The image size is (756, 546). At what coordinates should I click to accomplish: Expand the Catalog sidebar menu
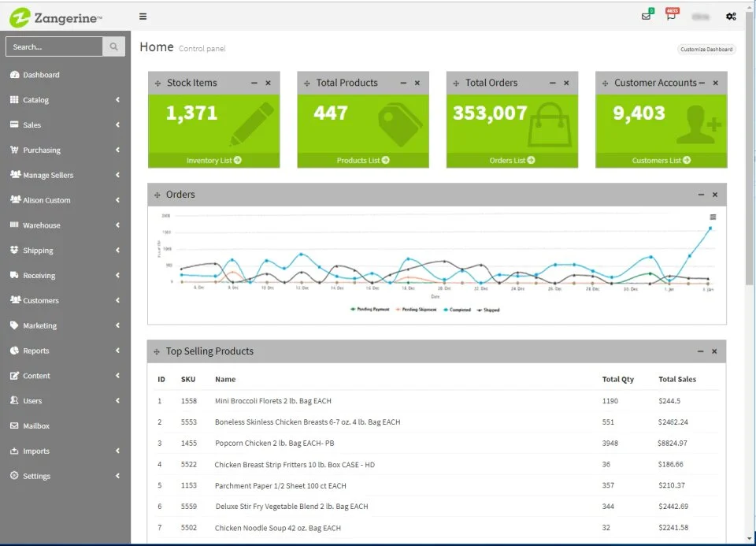point(65,100)
